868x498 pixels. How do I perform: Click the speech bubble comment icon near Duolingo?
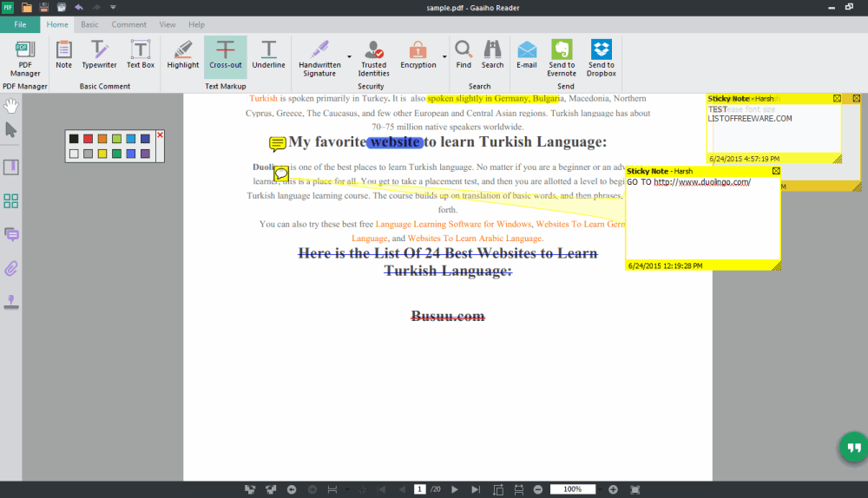(x=281, y=174)
